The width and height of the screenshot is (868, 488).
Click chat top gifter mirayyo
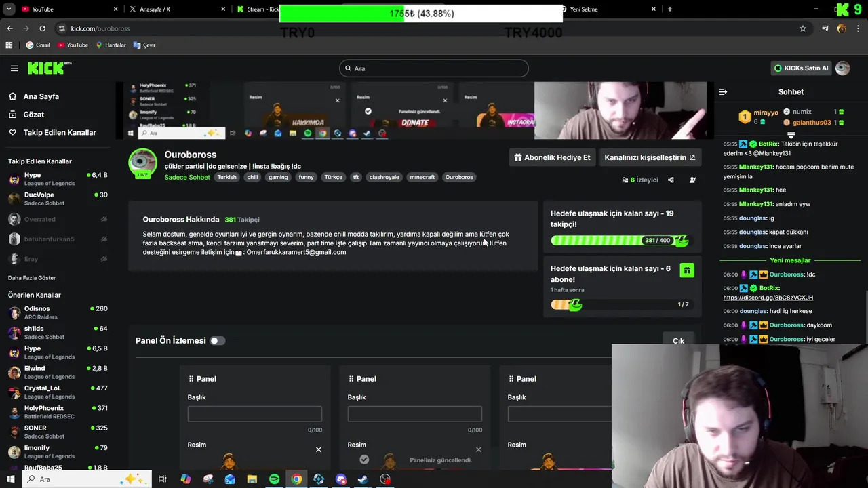(766, 113)
